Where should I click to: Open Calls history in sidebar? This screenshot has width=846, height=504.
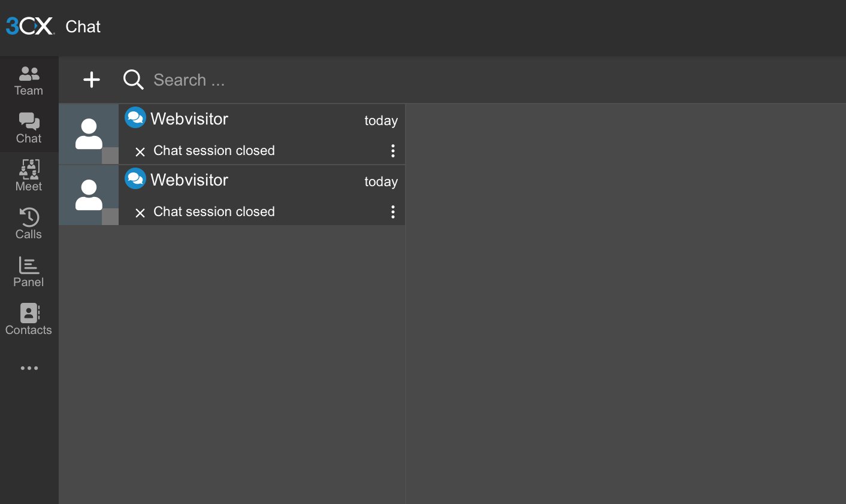coord(29,224)
